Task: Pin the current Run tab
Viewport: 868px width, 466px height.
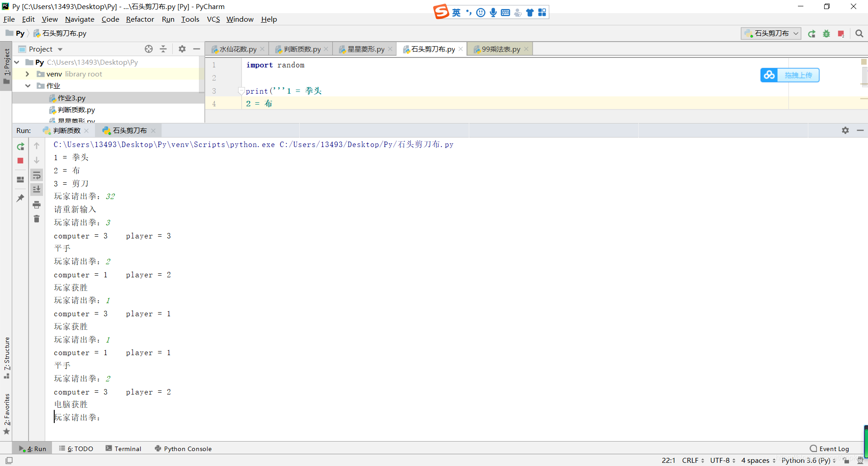Action: click(x=20, y=198)
